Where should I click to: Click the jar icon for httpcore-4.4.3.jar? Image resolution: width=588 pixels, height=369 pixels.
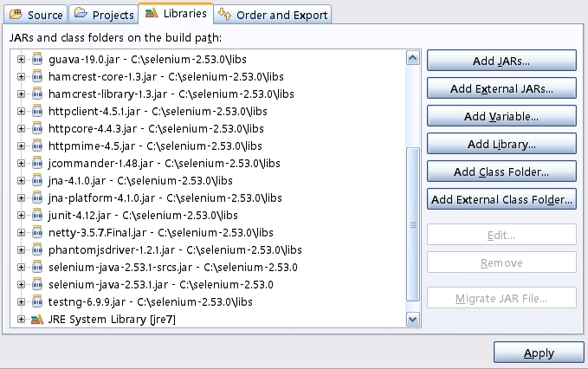(x=37, y=128)
